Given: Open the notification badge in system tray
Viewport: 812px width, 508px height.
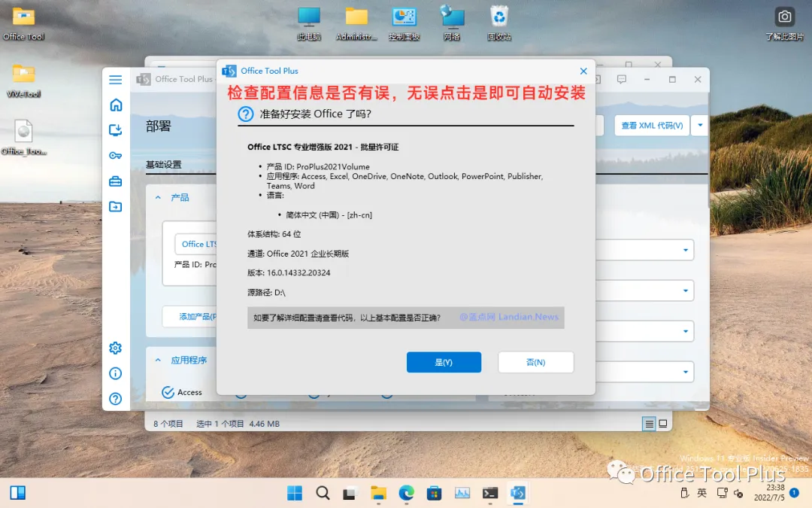Looking at the screenshot, I should [795, 492].
